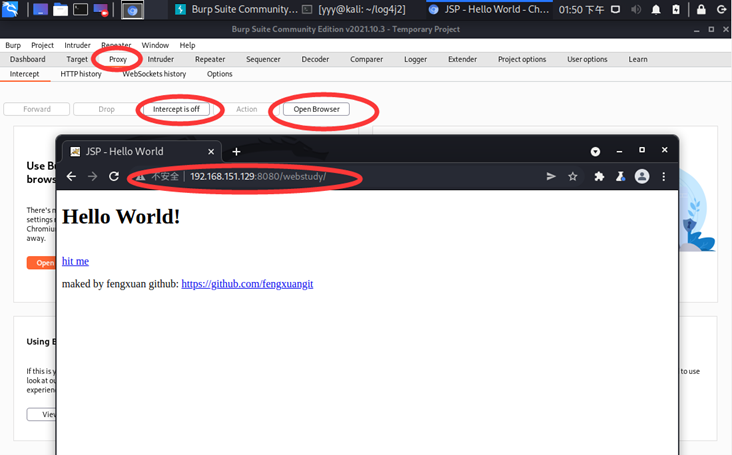732x455 pixels.
Task: Go back in the browser
Action: (71, 176)
